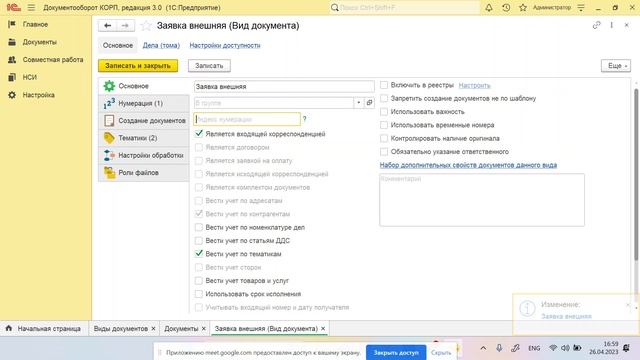Click the Нумерация 123 icon
The height and width of the screenshot is (360, 640).
point(109,103)
